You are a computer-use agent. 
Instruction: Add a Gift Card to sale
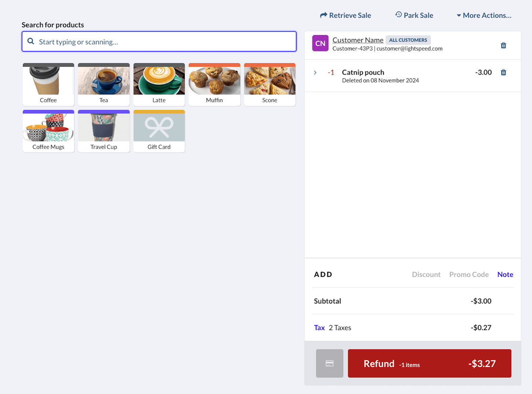[159, 131]
